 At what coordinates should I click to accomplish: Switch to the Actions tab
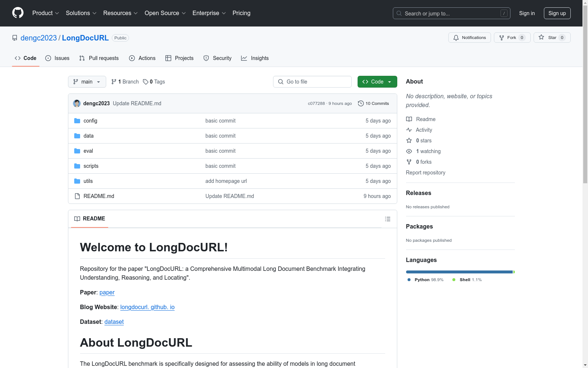pyautogui.click(x=142, y=58)
